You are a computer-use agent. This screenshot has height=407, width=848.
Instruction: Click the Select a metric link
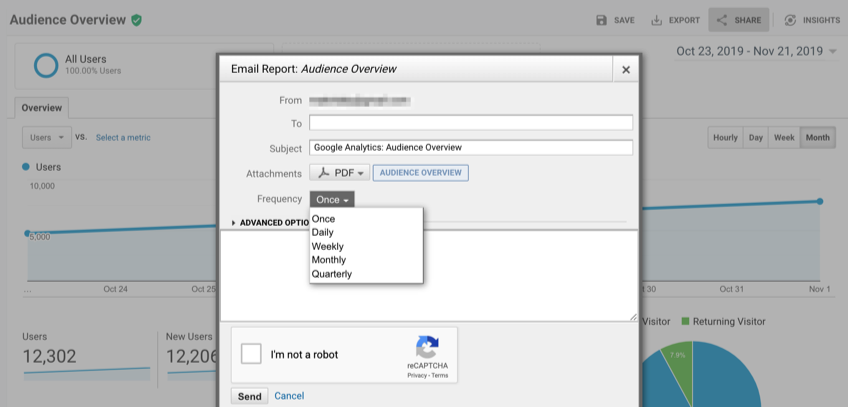tap(123, 137)
